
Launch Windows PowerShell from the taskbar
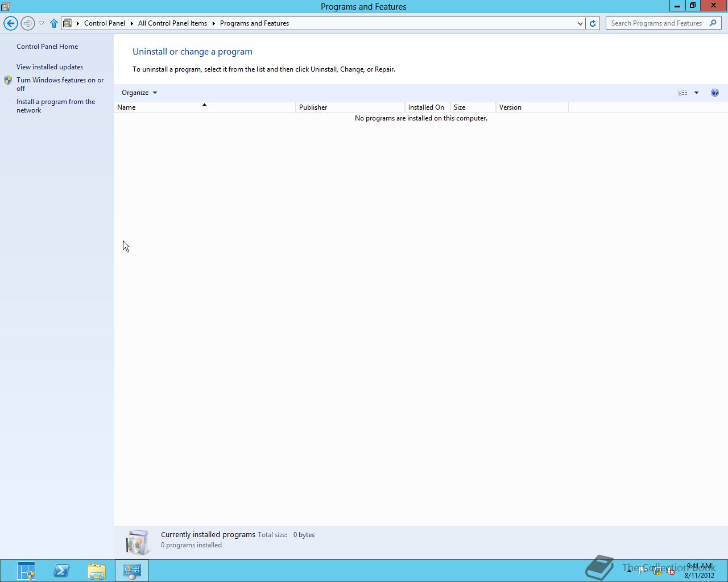click(61, 571)
